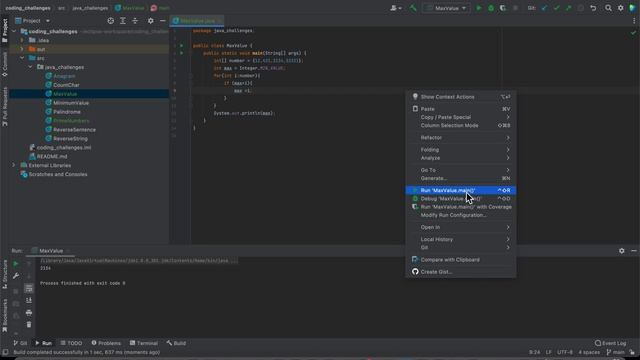Expand External Libraries node
The height and width of the screenshot is (360, 640).
tap(14, 165)
